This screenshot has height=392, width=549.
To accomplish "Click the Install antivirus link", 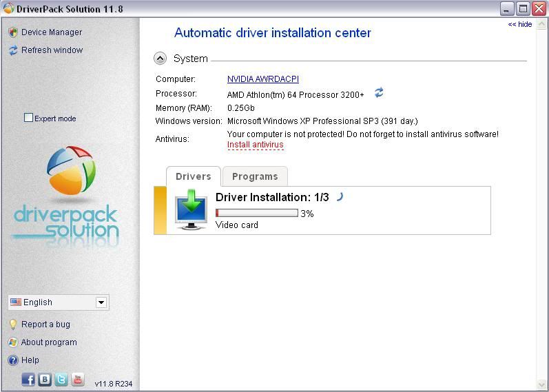I will [x=256, y=145].
